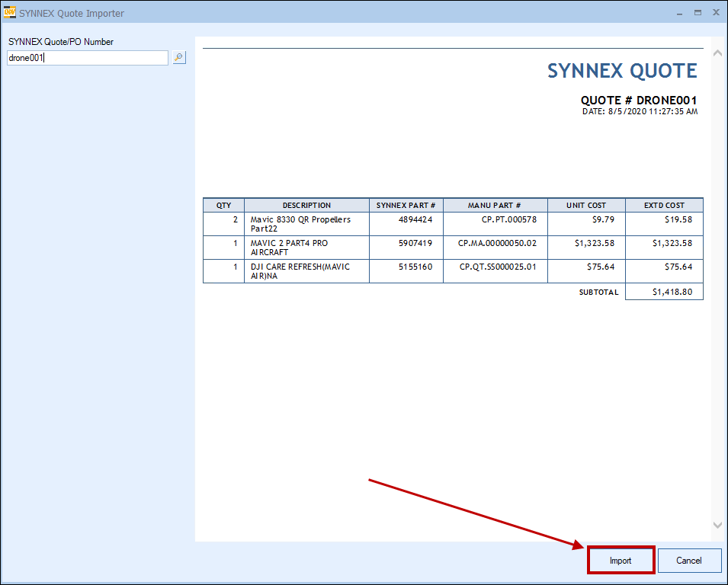Image resolution: width=728 pixels, height=585 pixels.
Task: Click the Cancel button
Action: (x=689, y=561)
